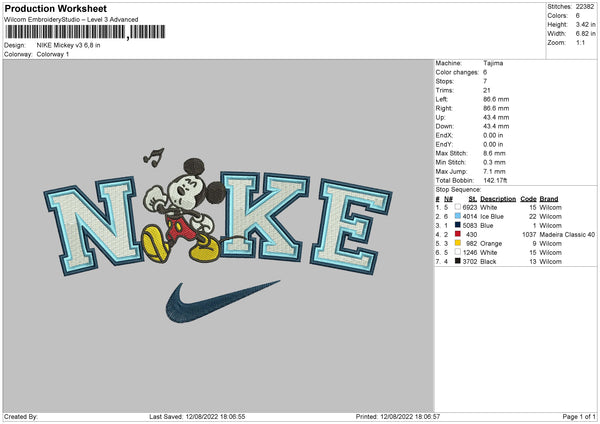
Task: Click the Trims value "21"
Action: [x=486, y=90]
